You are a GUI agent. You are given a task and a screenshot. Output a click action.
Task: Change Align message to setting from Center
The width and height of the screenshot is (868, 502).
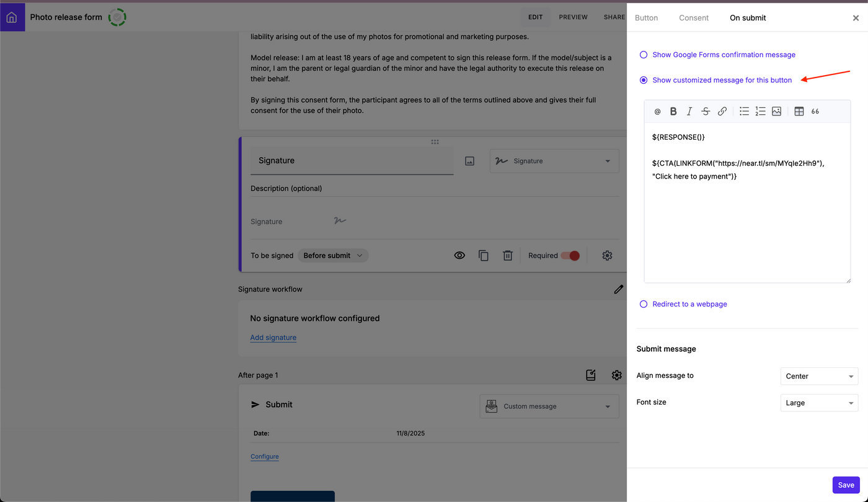pos(819,376)
